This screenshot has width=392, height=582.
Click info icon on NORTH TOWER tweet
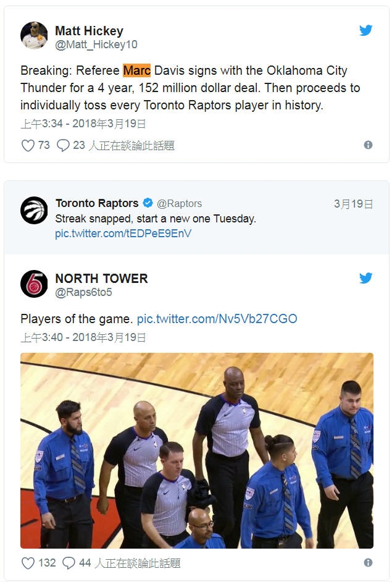[x=368, y=562]
